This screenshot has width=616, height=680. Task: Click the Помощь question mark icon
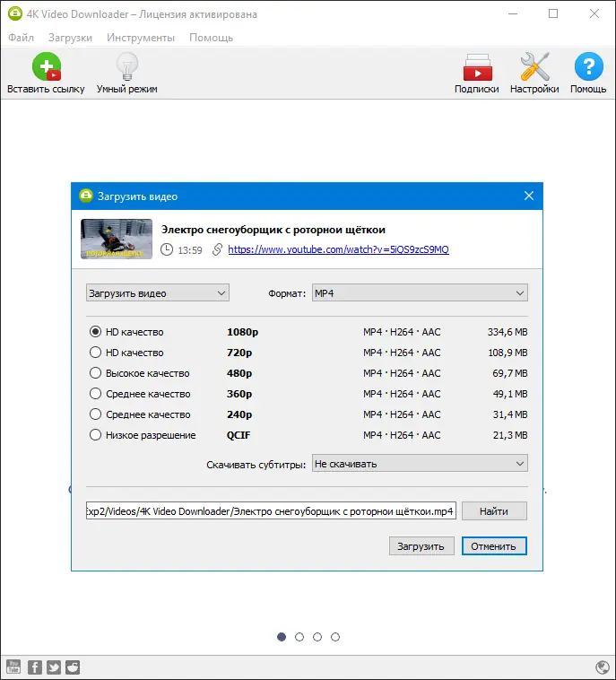(589, 66)
